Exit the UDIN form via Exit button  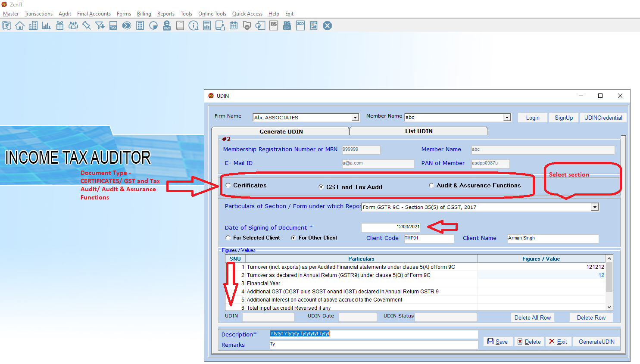click(558, 342)
